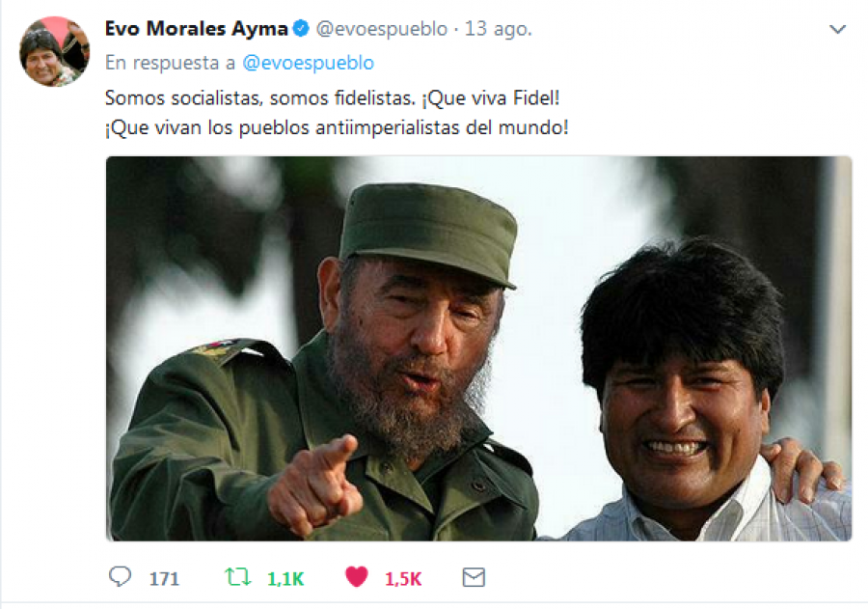Screen dimensions: 868x609
Task: Open the attached photo of two men
Action: point(478,348)
